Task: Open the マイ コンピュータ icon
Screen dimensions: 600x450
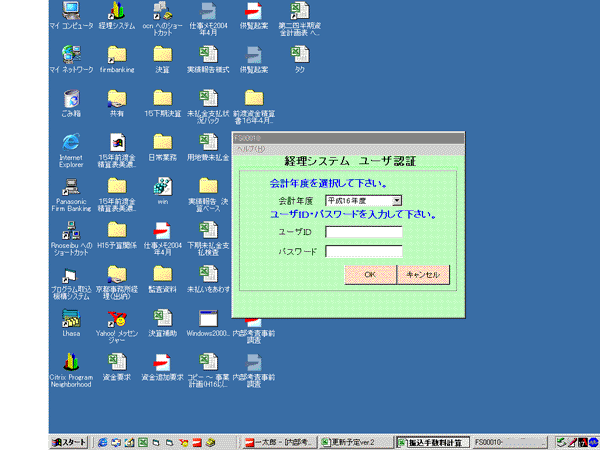Action: 71,12
